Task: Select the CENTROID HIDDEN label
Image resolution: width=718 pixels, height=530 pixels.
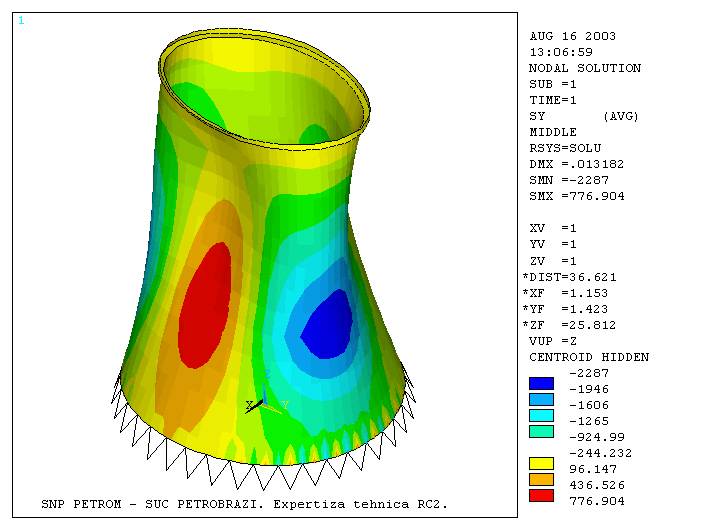Action: (588, 357)
